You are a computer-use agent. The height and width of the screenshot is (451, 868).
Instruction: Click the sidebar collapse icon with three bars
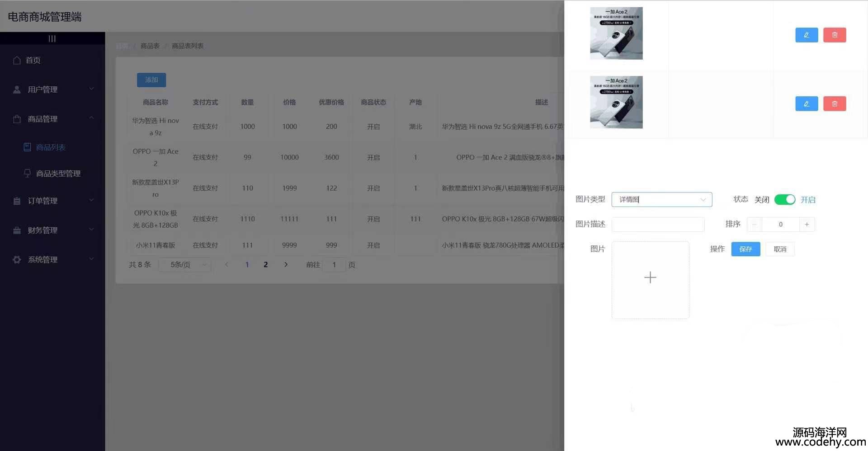tap(52, 38)
